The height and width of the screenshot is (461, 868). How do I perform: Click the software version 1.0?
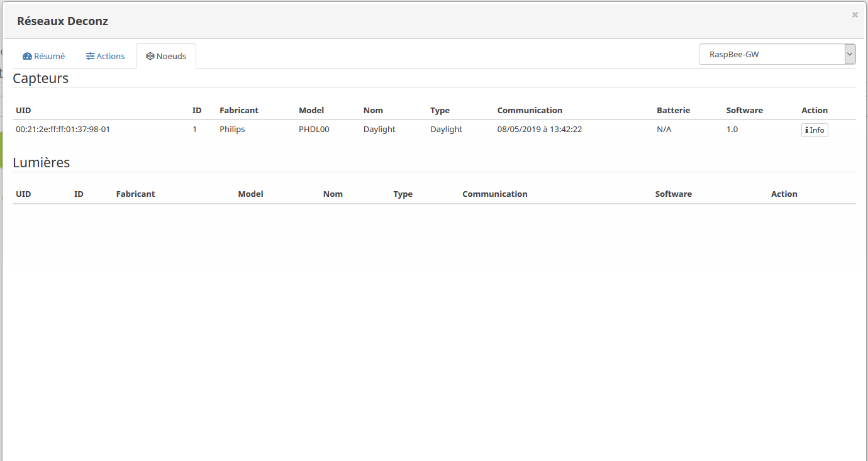click(x=732, y=129)
